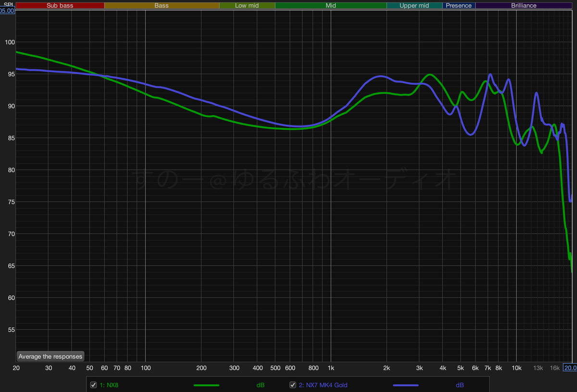Click the 13k frequency axis label
This screenshot has width=577, height=392.
(538, 368)
